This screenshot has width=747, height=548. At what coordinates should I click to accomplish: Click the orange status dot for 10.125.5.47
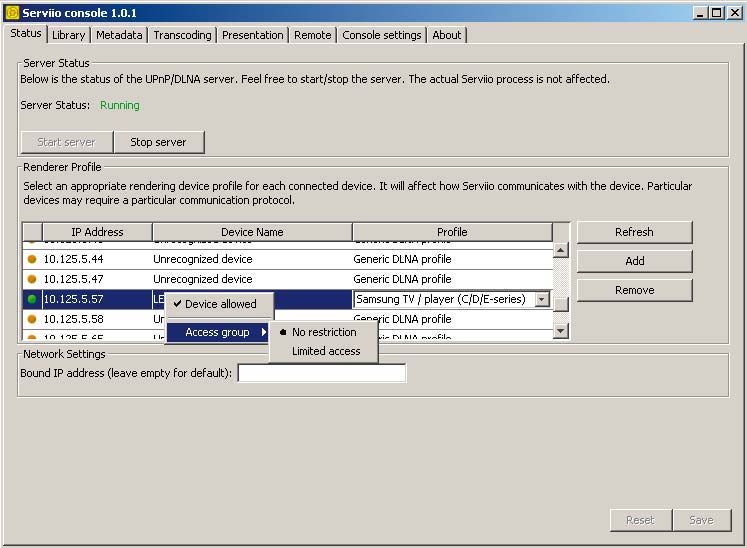[32, 279]
